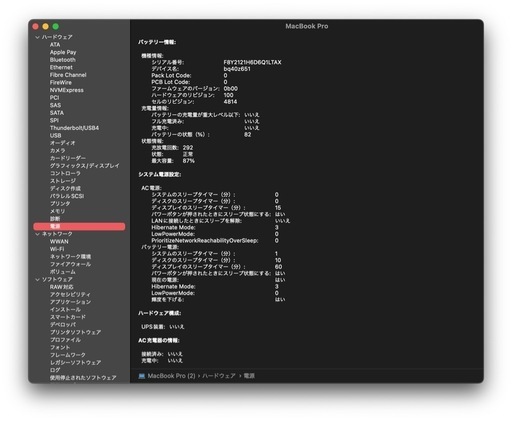Collapse the ネットワーク section chevron

(37, 234)
